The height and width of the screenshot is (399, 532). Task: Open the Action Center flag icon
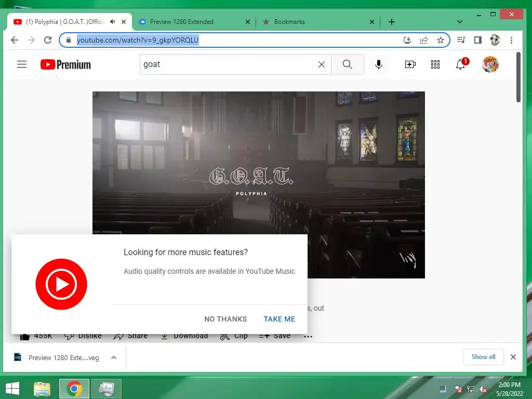[458, 389]
